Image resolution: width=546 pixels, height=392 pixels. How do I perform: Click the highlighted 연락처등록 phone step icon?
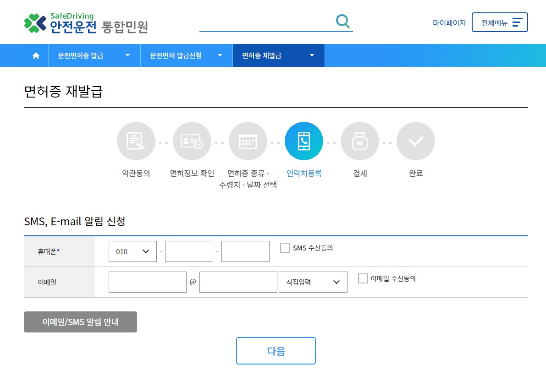click(x=304, y=141)
